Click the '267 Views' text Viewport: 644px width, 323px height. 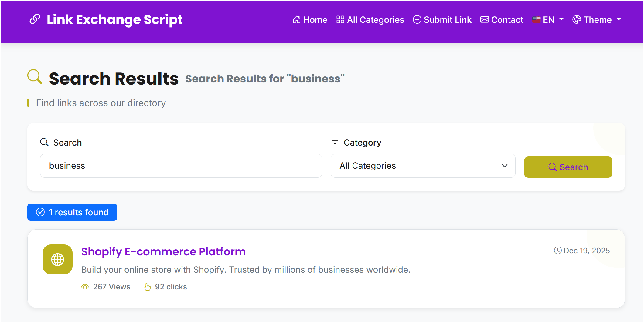[111, 287]
